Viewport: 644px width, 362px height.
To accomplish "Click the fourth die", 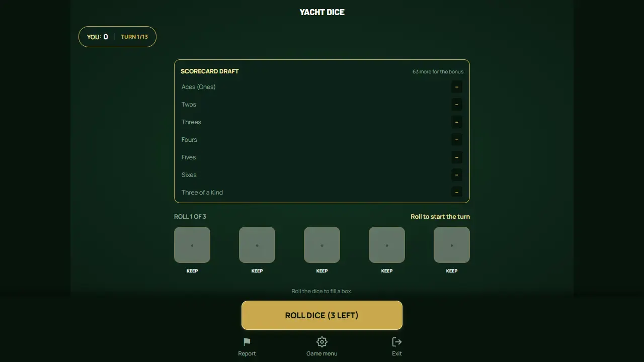I will tap(387, 245).
